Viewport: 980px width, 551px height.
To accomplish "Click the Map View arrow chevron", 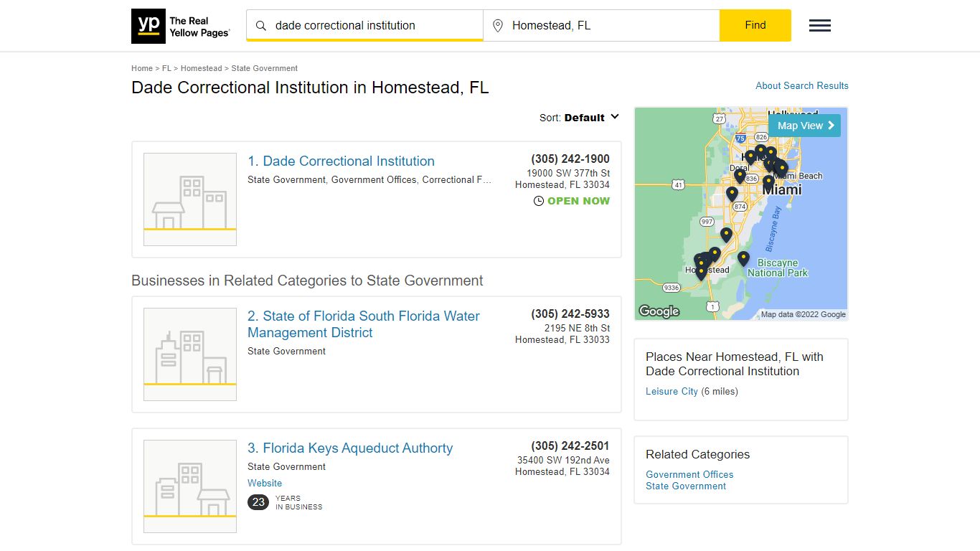I will [x=831, y=126].
